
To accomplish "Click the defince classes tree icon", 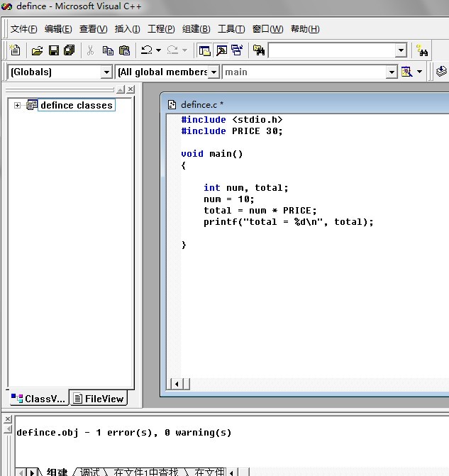I will point(32,105).
